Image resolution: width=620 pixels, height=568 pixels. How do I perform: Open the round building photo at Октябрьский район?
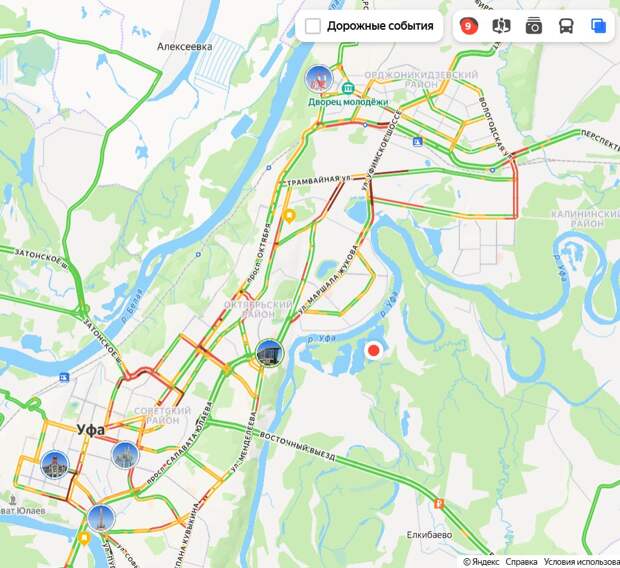(270, 353)
